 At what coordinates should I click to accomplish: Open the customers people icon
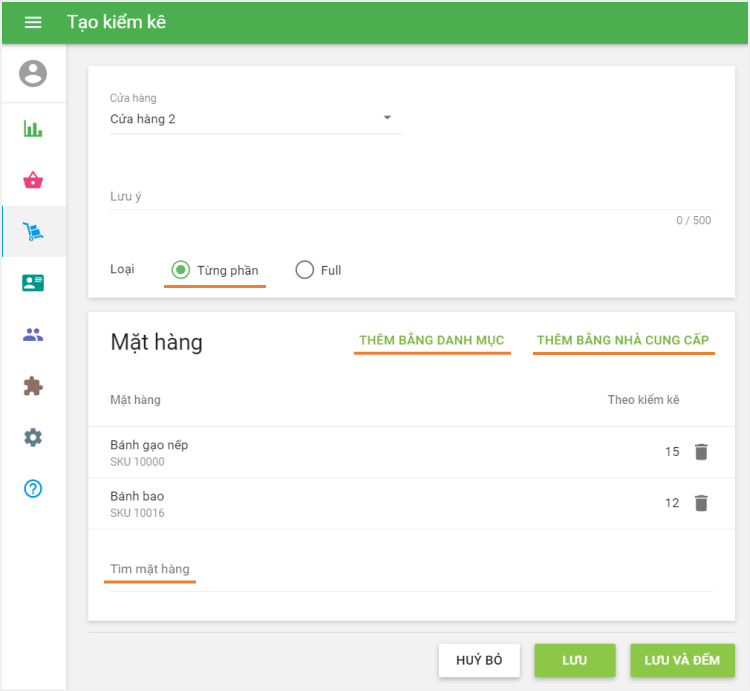pos(33,335)
